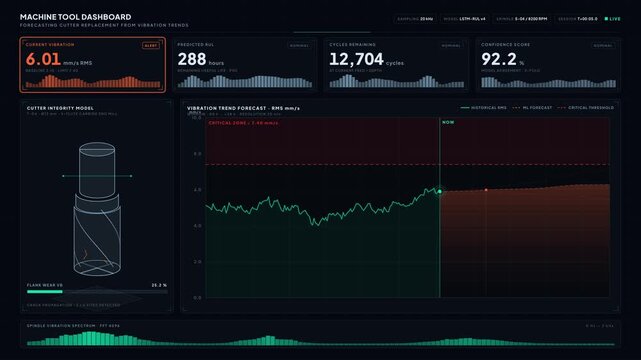The width and height of the screenshot is (641, 360).
Task: Click the Confidence Score sparkline bars
Action: [x=548, y=82]
